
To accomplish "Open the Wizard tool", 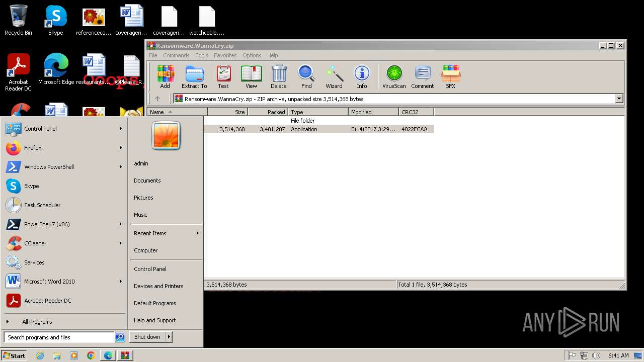I will tap(334, 77).
